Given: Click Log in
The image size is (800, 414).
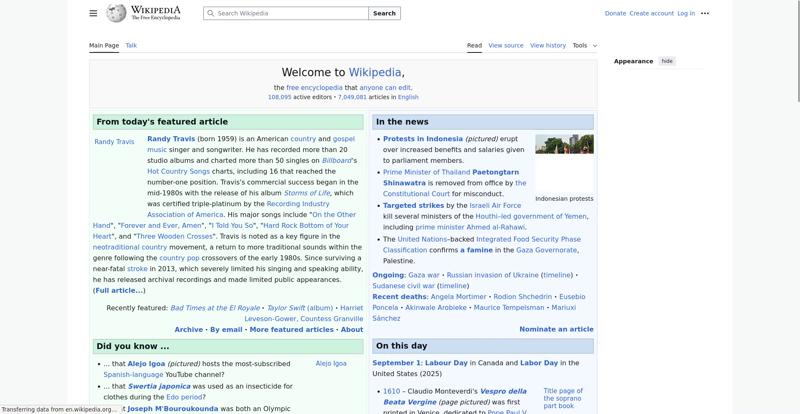Looking at the screenshot, I should [x=686, y=13].
